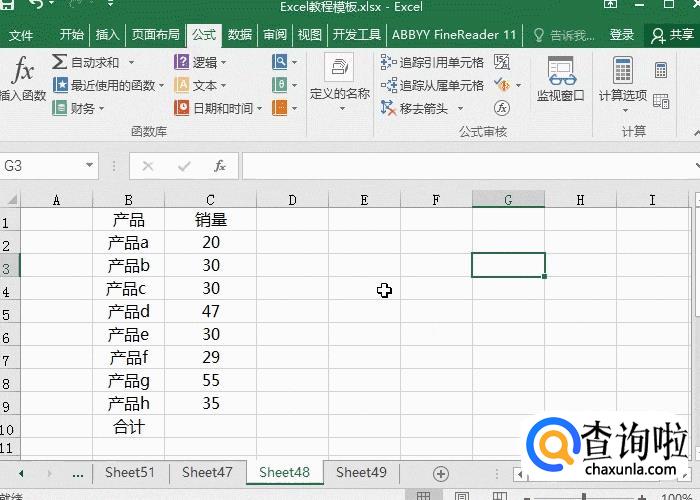Viewport: 700px width, 500px height.
Task: Open the Watch Window
Action: pos(561,78)
